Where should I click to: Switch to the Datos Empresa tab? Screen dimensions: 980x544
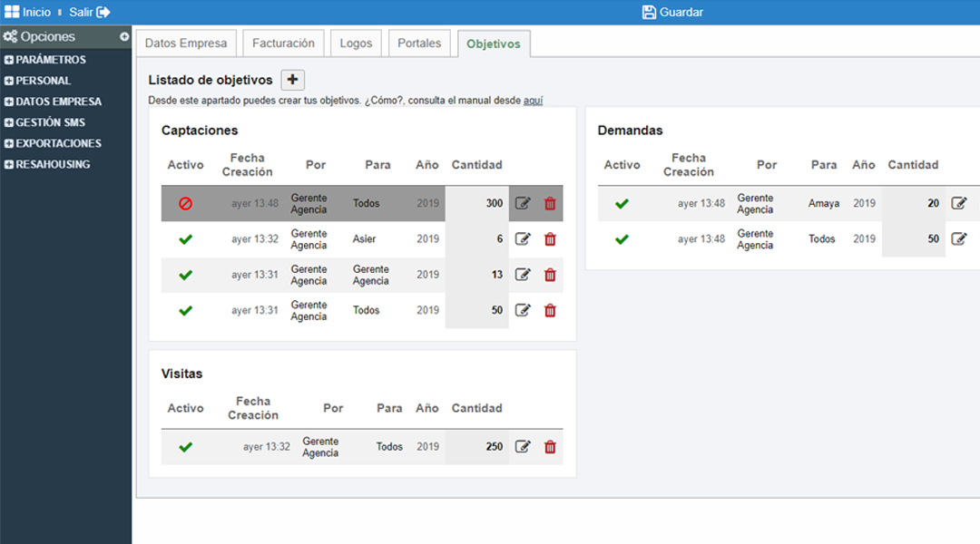pyautogui.click(x=186, y=44)
